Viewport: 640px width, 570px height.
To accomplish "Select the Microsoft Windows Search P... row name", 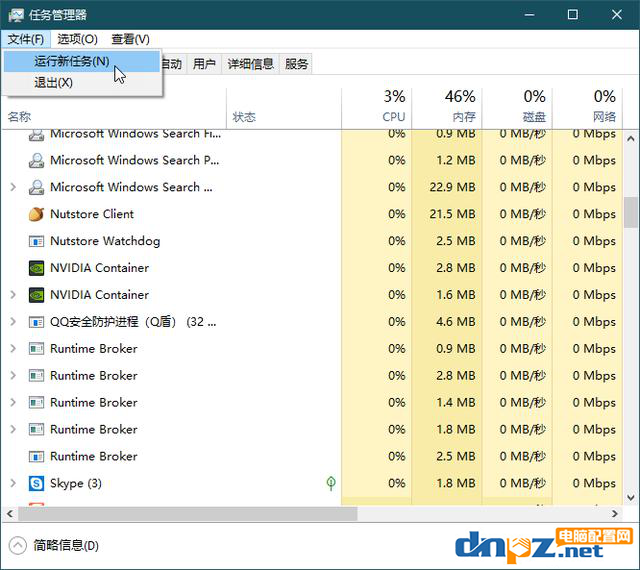I will [135, 160].
